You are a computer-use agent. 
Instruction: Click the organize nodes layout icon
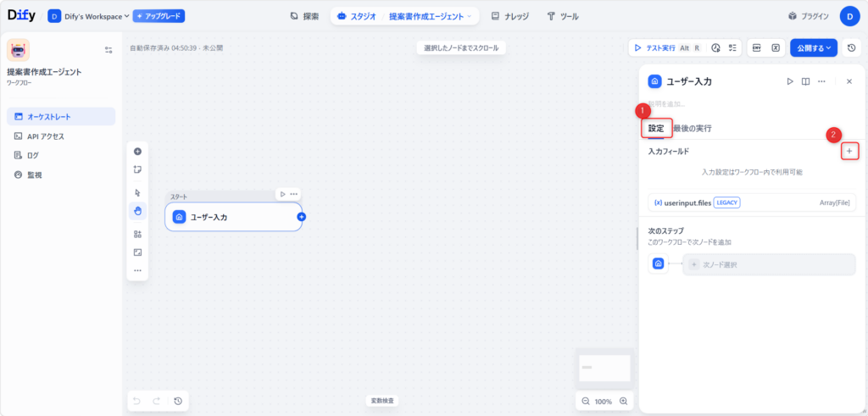click(x=137, y=234)
